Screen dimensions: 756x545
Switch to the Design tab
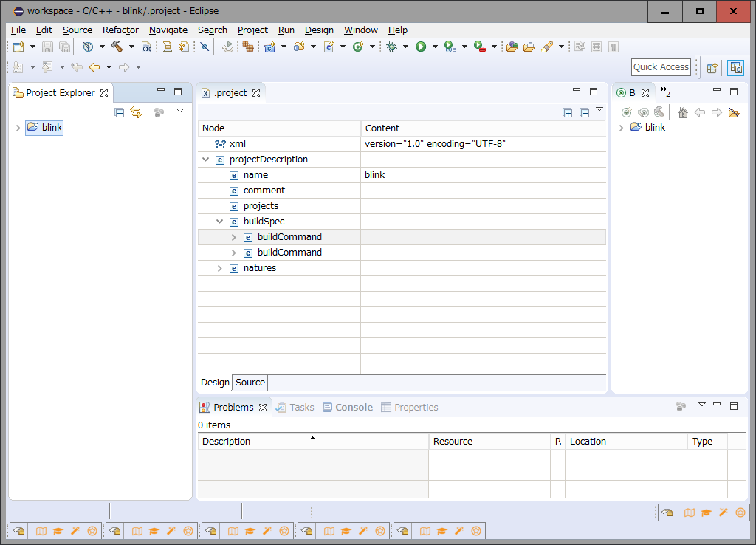point(215,383)
